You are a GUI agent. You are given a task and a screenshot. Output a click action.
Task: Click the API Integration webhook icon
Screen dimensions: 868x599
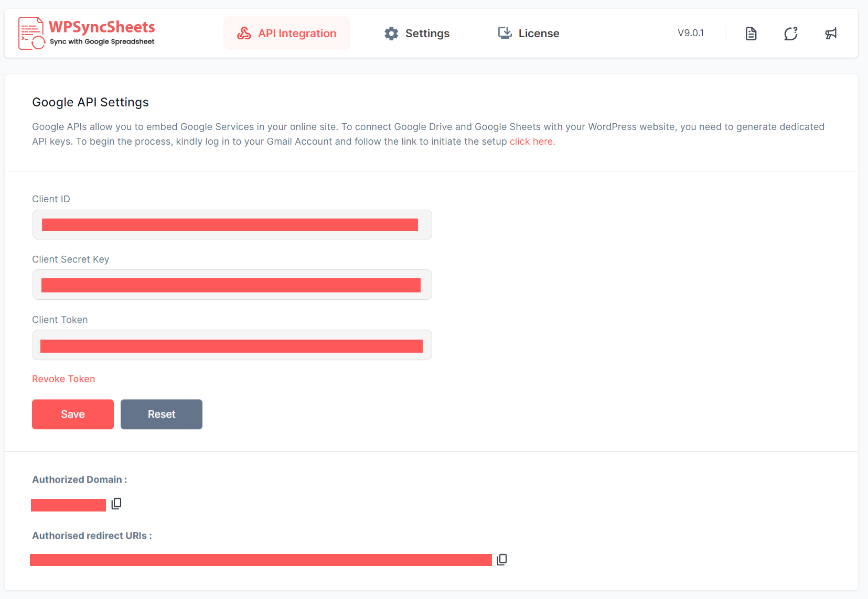pyautogui.click(x=244, y=34)
